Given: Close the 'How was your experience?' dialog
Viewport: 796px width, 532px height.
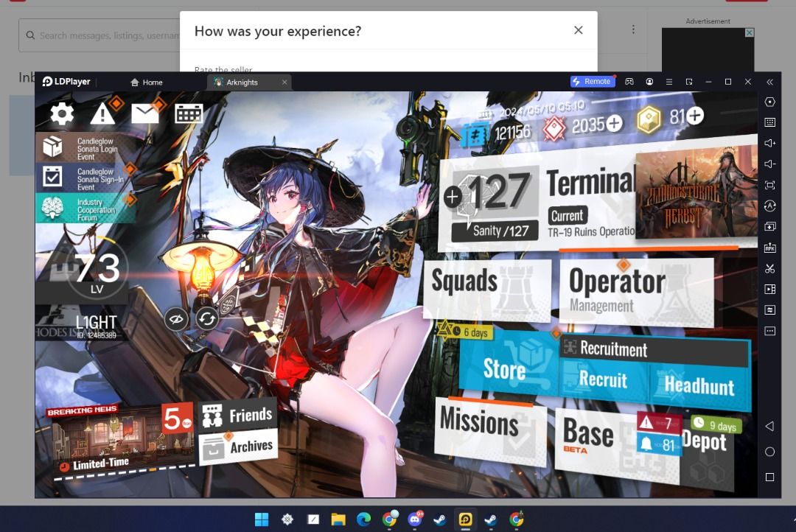Looking at the screenshot, I should 579,30.
